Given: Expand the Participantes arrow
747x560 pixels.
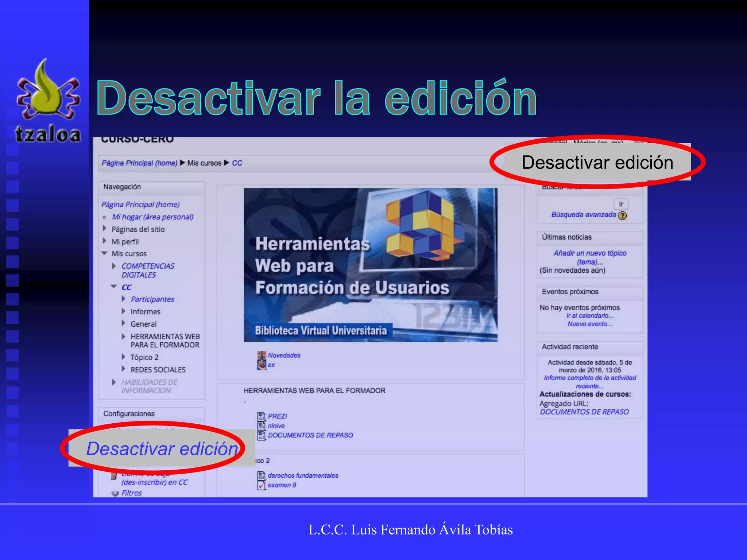Looking at the screenshot, I should 124,299.
